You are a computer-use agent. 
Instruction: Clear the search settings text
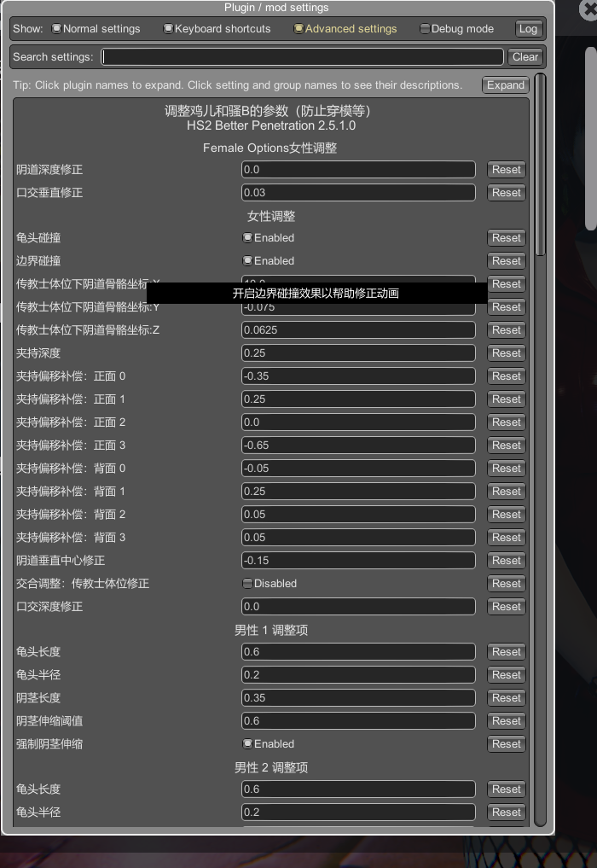525,57
